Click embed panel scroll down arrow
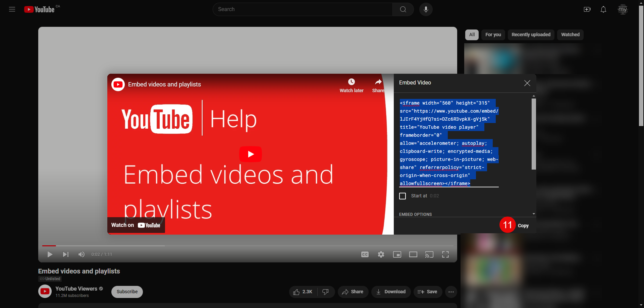The image size is (644, 308). click(x=534, y=214)
